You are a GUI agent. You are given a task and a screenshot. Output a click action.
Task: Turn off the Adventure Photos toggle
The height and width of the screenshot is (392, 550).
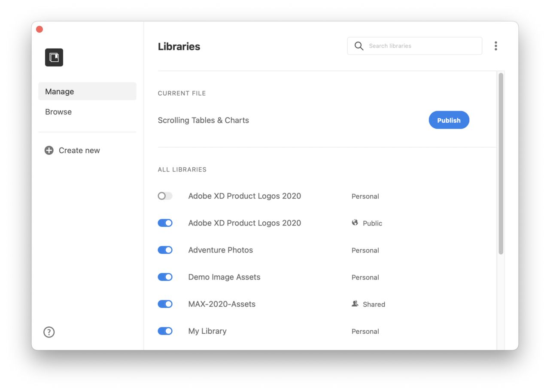(x=165, y=250)
